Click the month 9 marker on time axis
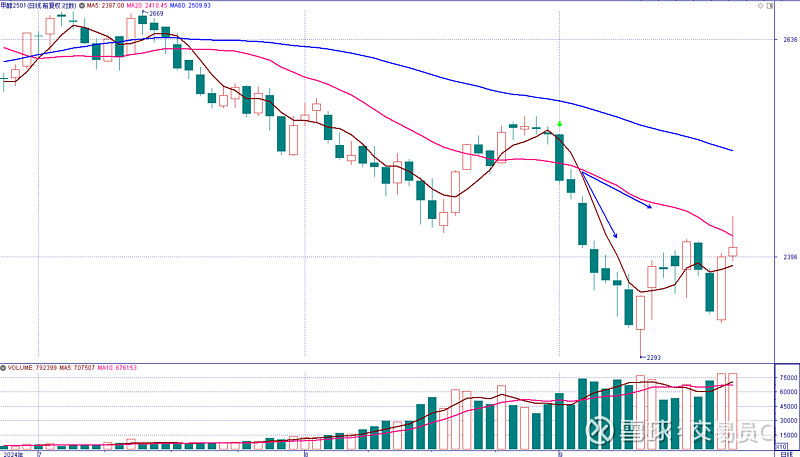Image resolution: width=800 pixels, height=457 pixels. 560,453
